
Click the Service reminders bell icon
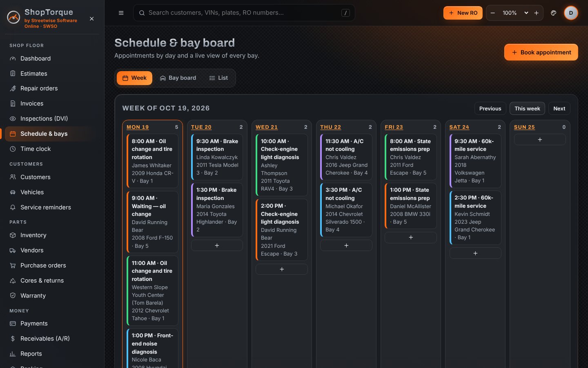[13, 207]
